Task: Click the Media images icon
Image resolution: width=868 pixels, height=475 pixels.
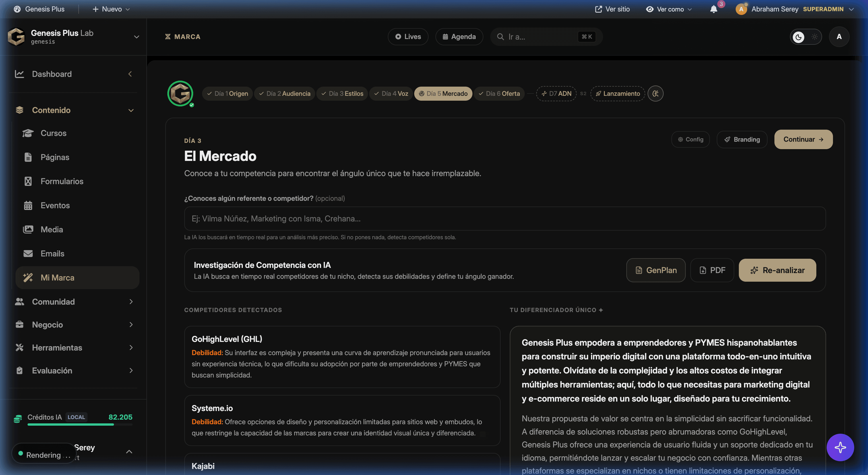Action: [x=28, y=229]
